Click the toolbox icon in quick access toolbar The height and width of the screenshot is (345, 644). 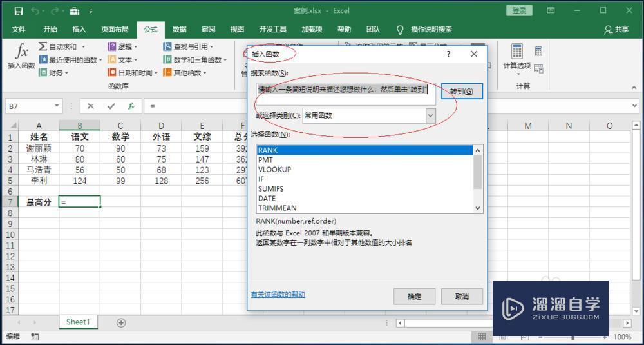click(74, 11)
